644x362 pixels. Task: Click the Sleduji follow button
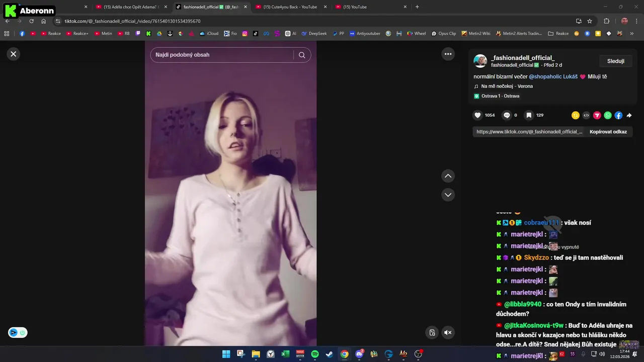(616, 61)
